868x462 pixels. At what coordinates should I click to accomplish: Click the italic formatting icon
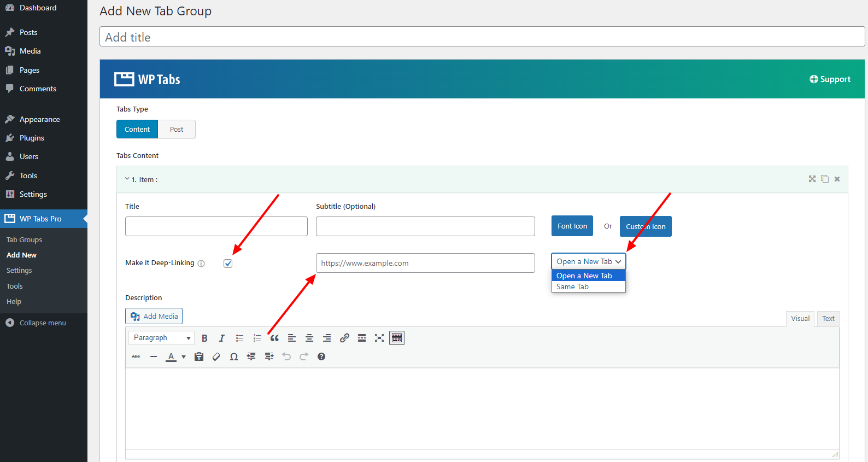(x=222, y=338)
